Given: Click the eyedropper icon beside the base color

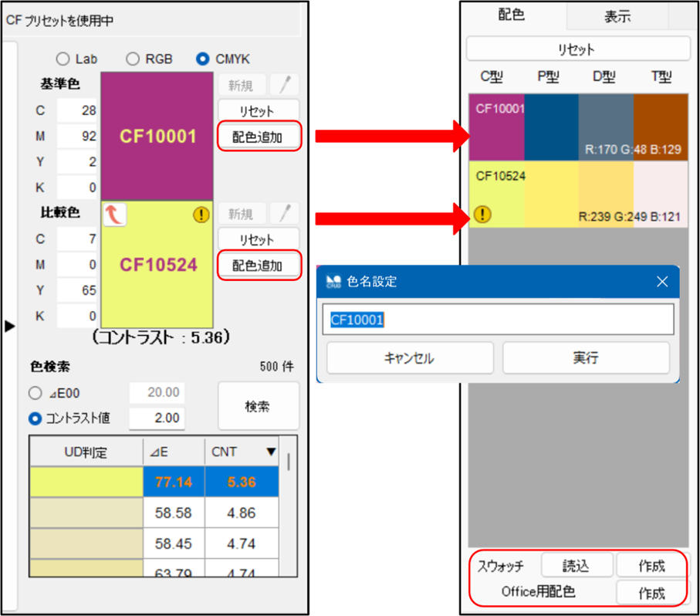Looking at the screenshot, I should [x=284, y=85].
